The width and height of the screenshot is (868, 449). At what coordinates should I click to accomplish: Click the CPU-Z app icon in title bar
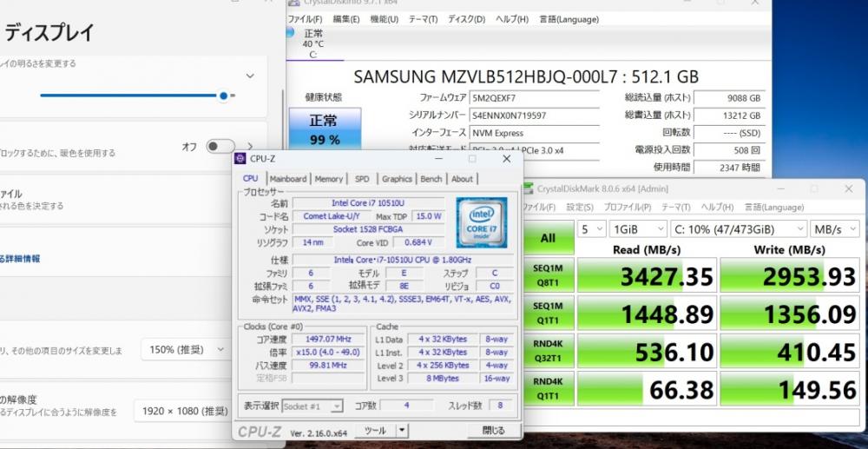tap(240, 159)
